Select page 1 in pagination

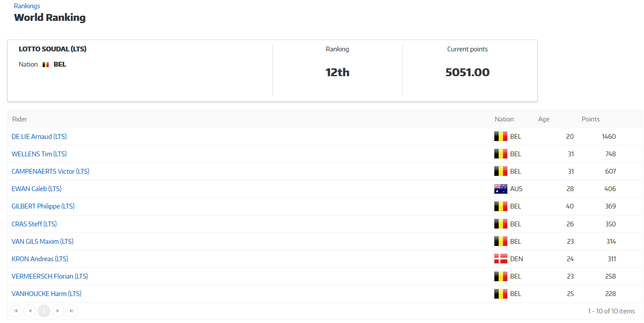(x=44, y=311)
